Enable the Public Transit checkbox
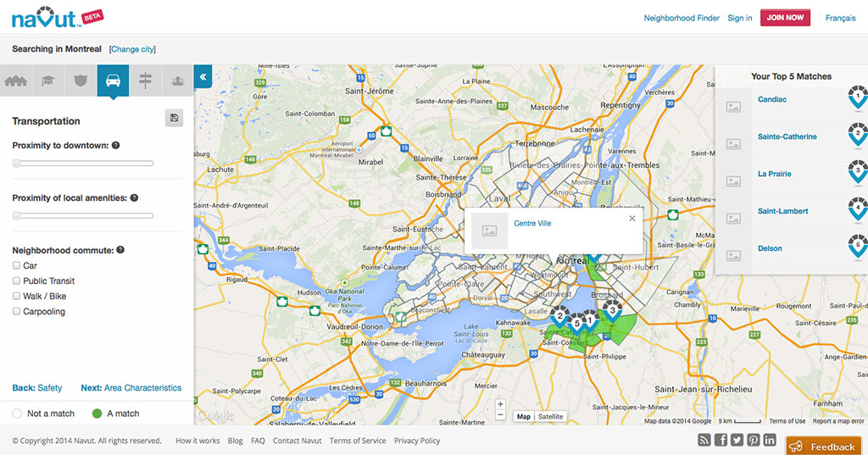Image resolution: width=868 pixels, height=455 pixels. point(17,280)
